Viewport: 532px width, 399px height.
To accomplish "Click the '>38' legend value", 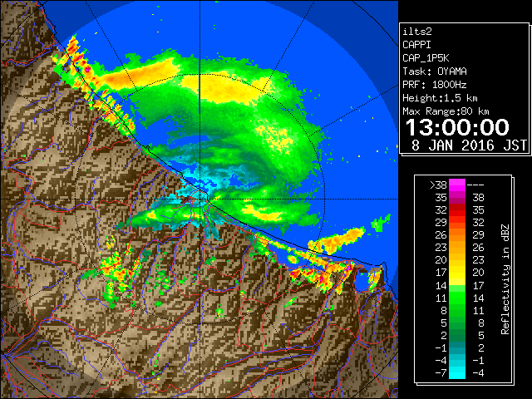I will pyautogui.click(x=438, y=185).
